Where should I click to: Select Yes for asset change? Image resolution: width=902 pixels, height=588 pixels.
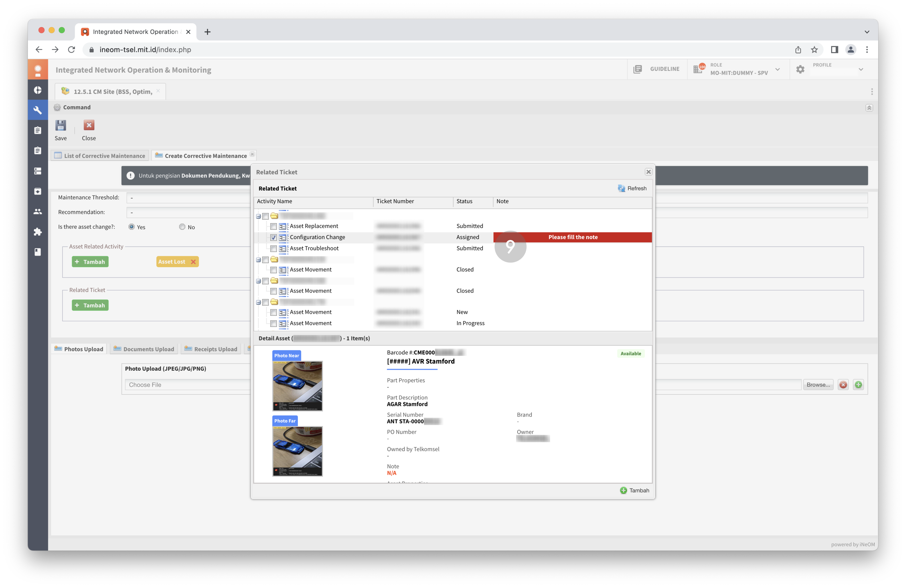point(131,227)
